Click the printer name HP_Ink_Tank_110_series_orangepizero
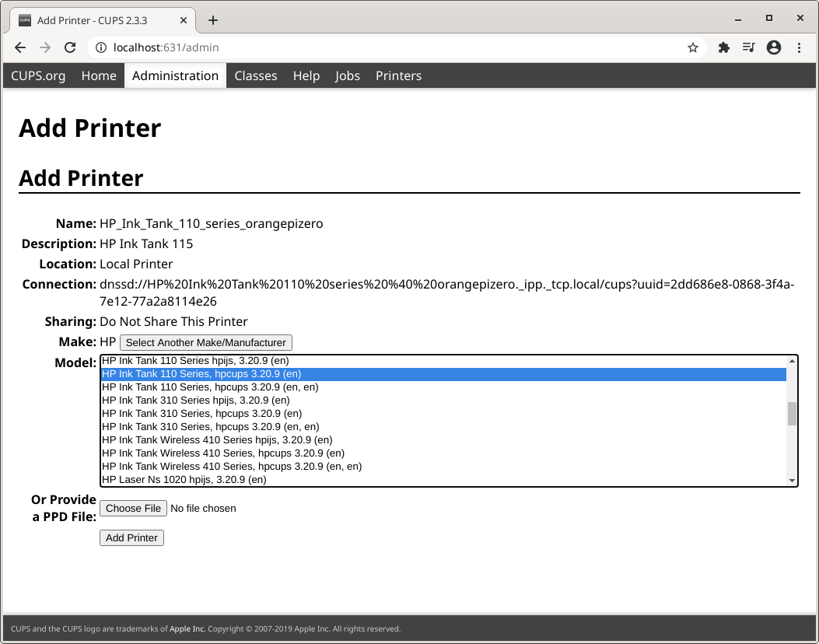The image size is (819, 644). (x=211, y=223)
